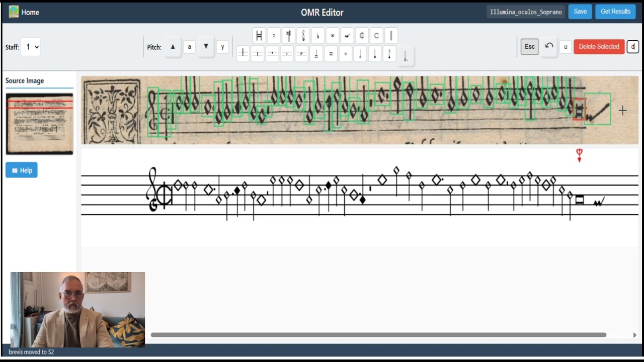
Task: Click the Source Image thumbnail
Action: click(39, 124)
